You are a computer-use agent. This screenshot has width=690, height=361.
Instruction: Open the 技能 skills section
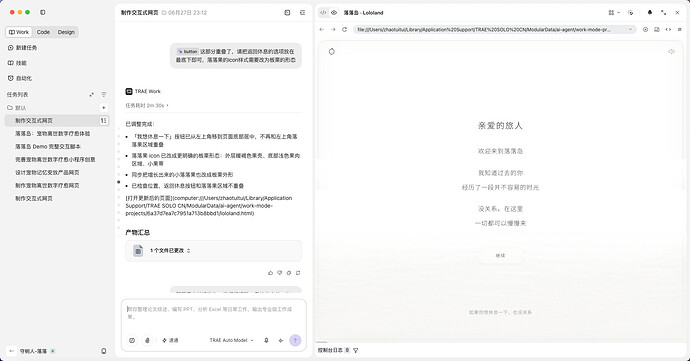[17, 63]
